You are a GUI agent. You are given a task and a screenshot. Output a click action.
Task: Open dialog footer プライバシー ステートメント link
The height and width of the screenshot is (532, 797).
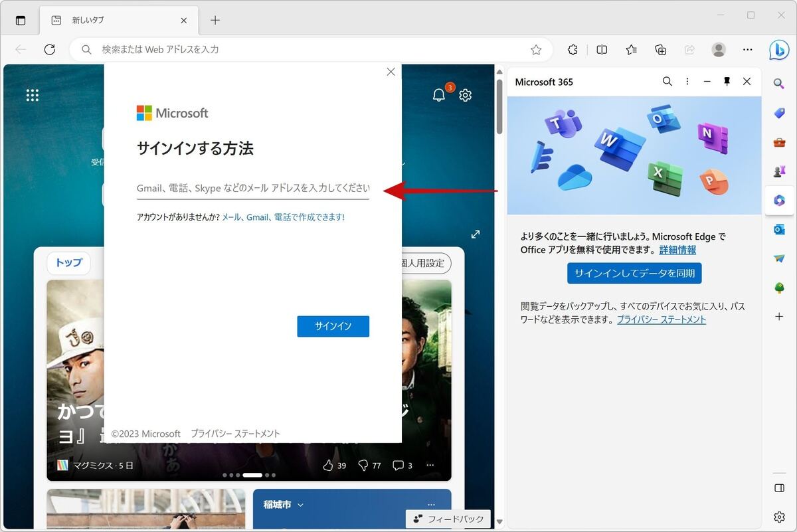pyautogui.click(x=236, y=434)
